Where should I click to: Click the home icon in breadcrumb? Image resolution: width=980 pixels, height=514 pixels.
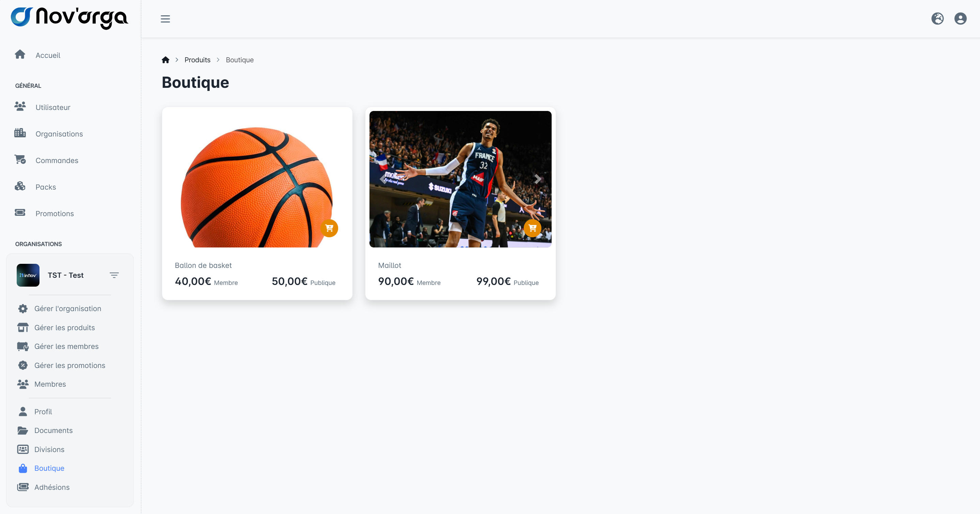click(165, 60)
